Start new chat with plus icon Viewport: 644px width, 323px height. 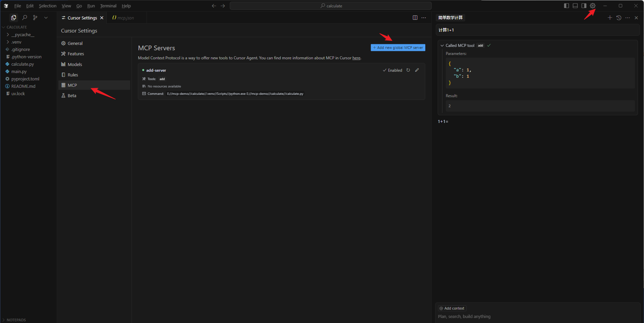point(610,18)
